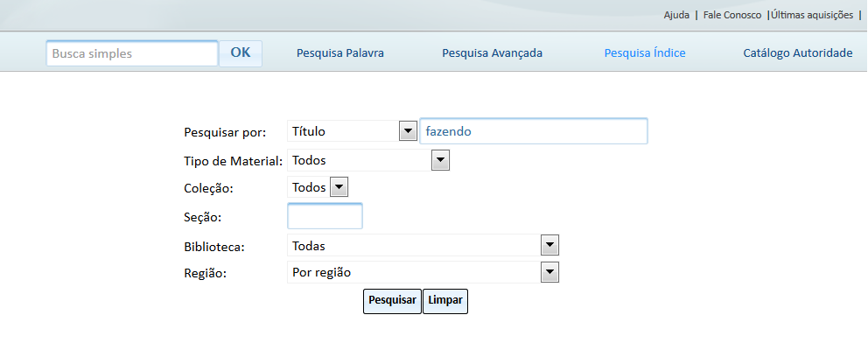This screenshot has width=868, height=357.
Task: Click the Seção text field
Action: [325, 215]
